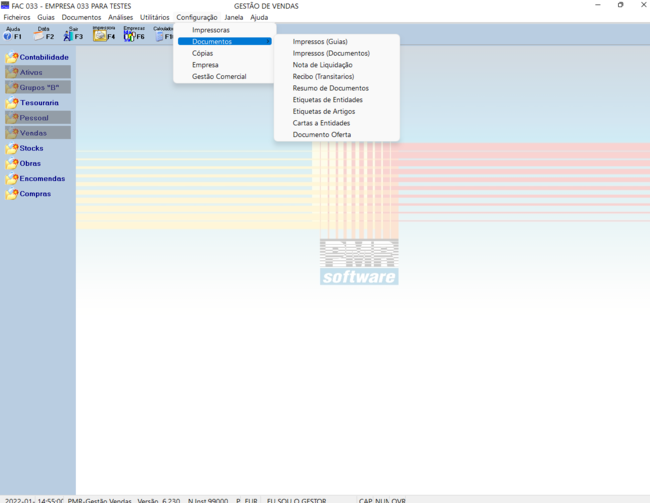Click the Vendas folder icon
This screenshot has width=650, height=503.
click(x=12, y=133)
